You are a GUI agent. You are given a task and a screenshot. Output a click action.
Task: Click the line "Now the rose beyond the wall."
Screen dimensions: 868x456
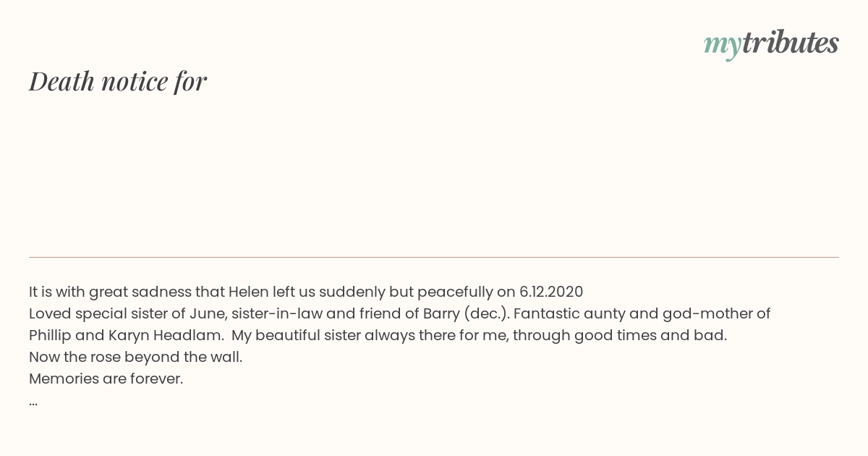pos(136,358)
